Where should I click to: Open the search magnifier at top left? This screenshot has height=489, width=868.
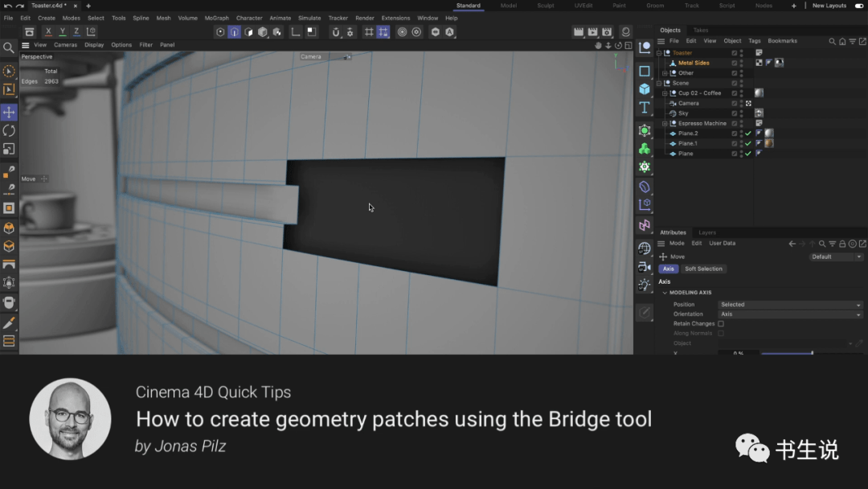click(9, 48)
